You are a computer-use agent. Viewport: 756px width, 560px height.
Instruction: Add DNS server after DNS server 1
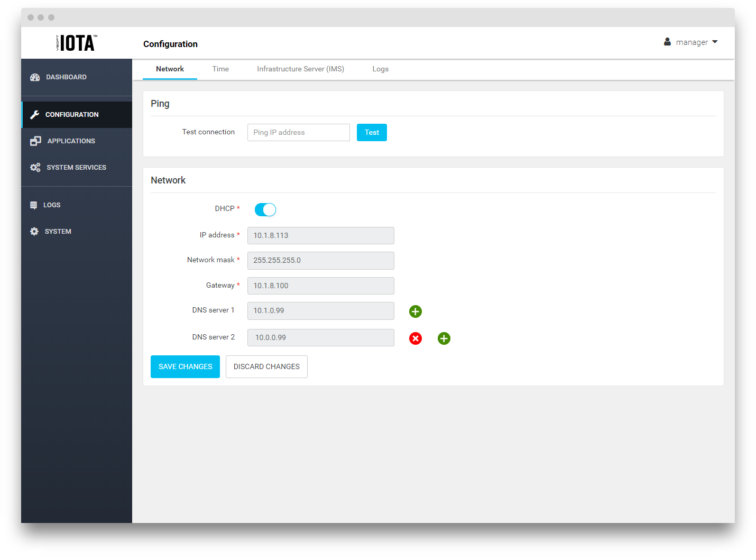[416, 311]
